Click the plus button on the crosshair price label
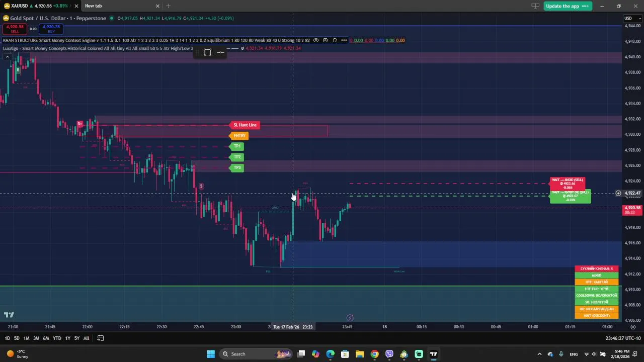This screenshot has width=644, height=362. (618, 193)
